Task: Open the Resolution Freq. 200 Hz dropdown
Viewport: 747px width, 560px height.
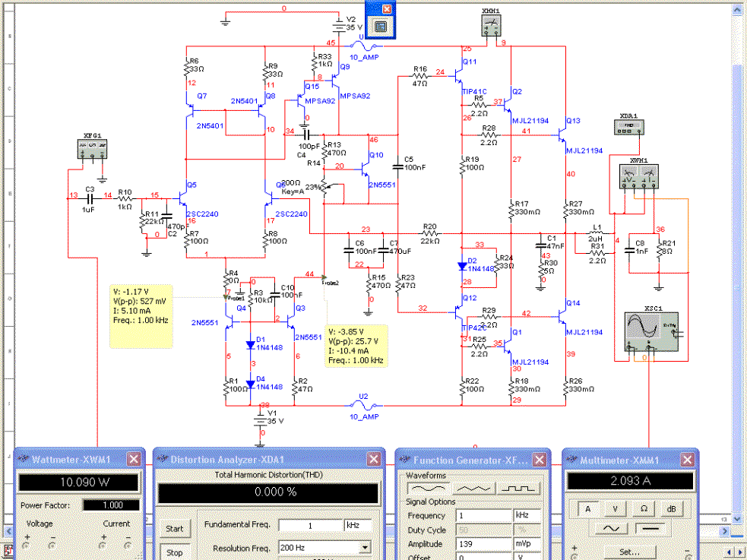Action: tap(365, 548)
